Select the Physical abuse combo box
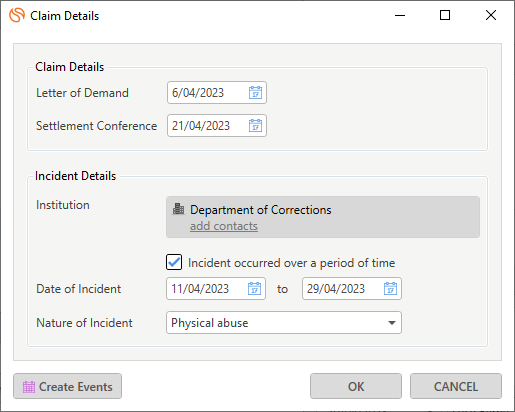This screenshot has width=515, height=412. [284, 323]
